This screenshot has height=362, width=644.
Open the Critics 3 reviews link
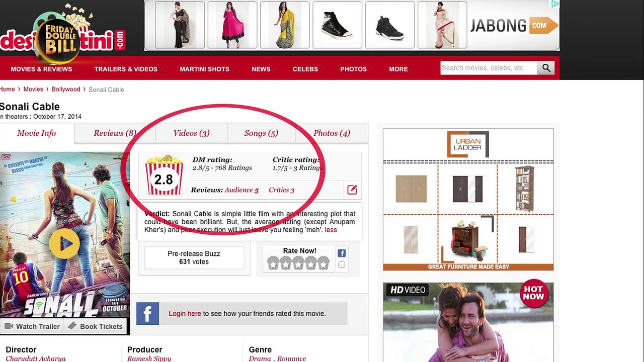[281, 190]
